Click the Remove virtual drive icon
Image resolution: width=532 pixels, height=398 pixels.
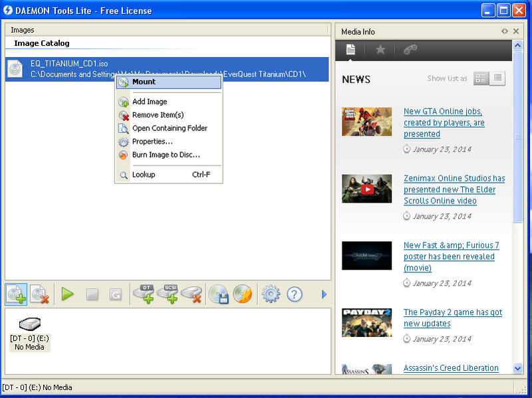(192, 294)
